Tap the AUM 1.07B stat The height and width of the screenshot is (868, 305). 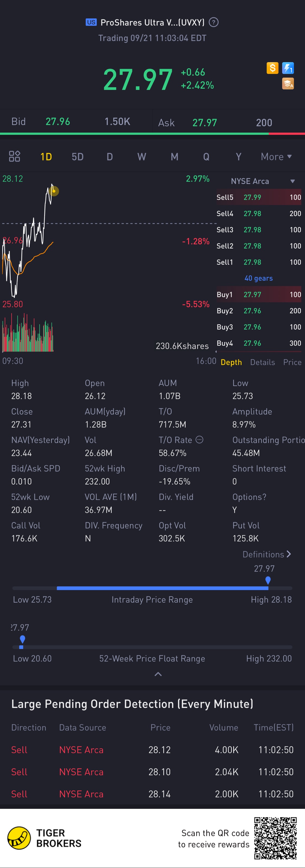[169, 390]
